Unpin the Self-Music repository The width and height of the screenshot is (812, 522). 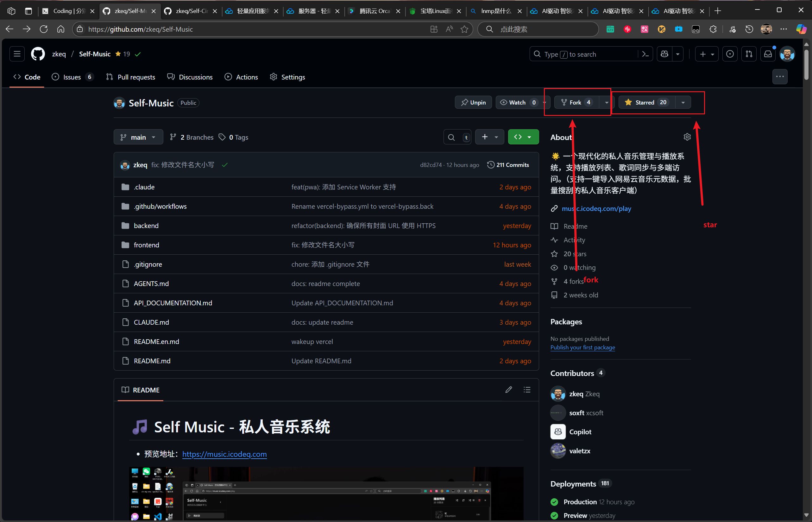pyautogui.click(x=473, y=102)
